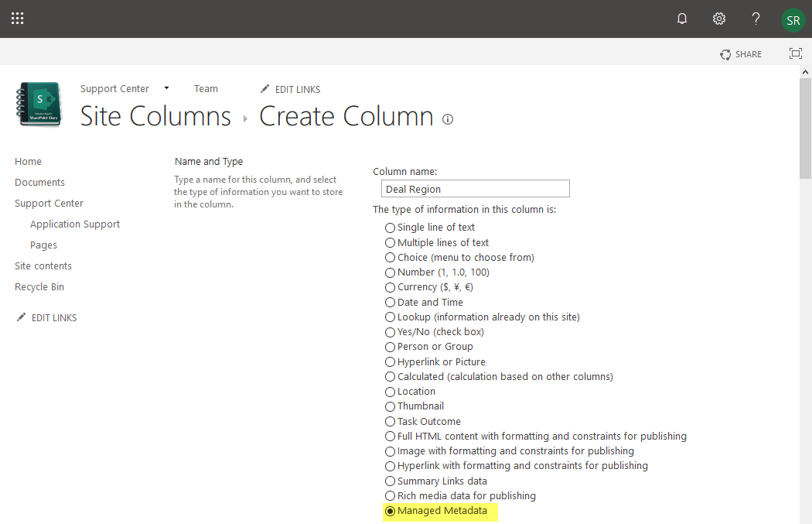Image resolution: width=812 pixels, height=524 pixels.
Task: Switch to the Team navigation tab
Action: click(206, 88)
